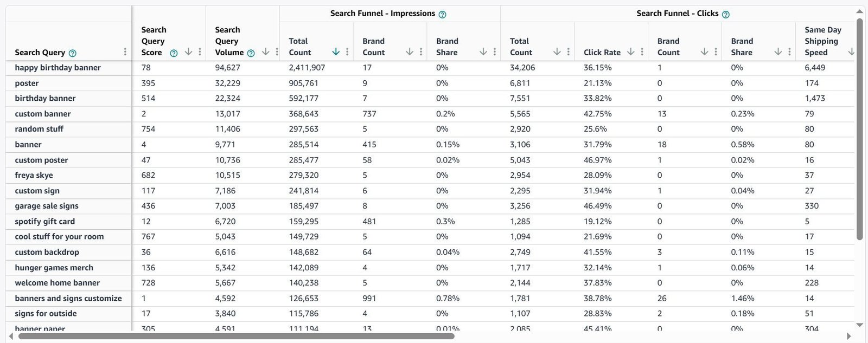Open the Search Query help tooltip icon
868x343 pixels.
(73, 53)
